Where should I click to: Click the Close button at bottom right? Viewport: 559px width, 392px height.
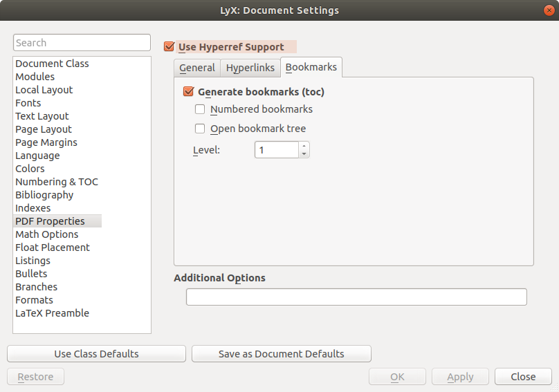point(522,377)
